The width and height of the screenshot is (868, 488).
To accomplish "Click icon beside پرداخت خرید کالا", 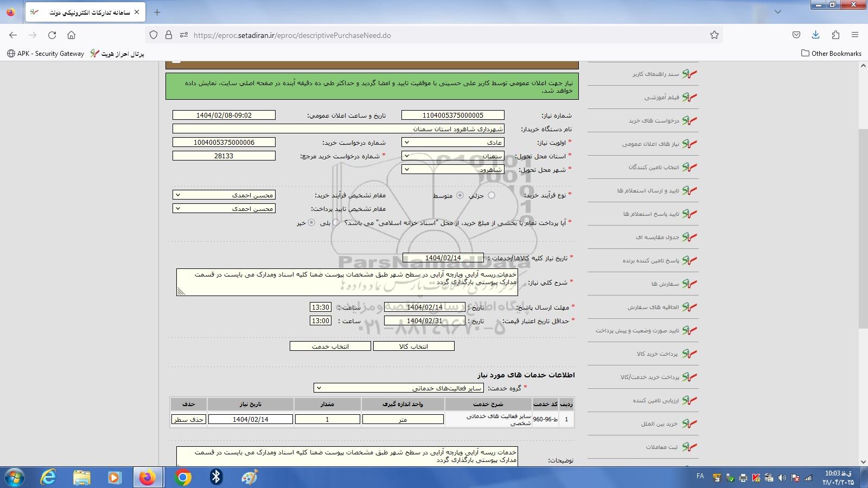I will [690, 354].
